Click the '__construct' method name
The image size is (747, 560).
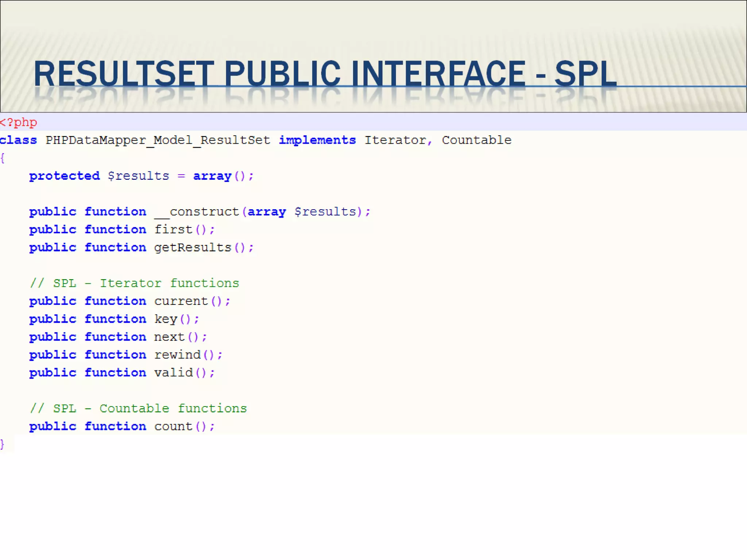197,212
